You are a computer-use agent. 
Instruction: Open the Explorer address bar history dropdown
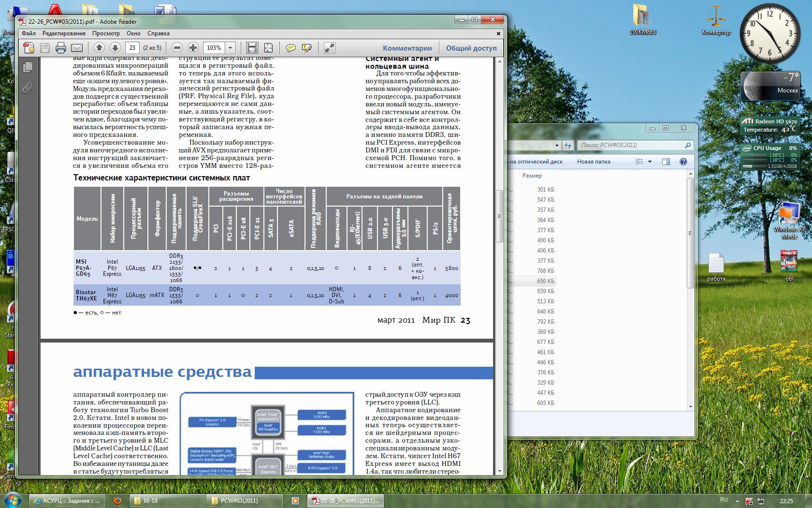tap(557, 145)
